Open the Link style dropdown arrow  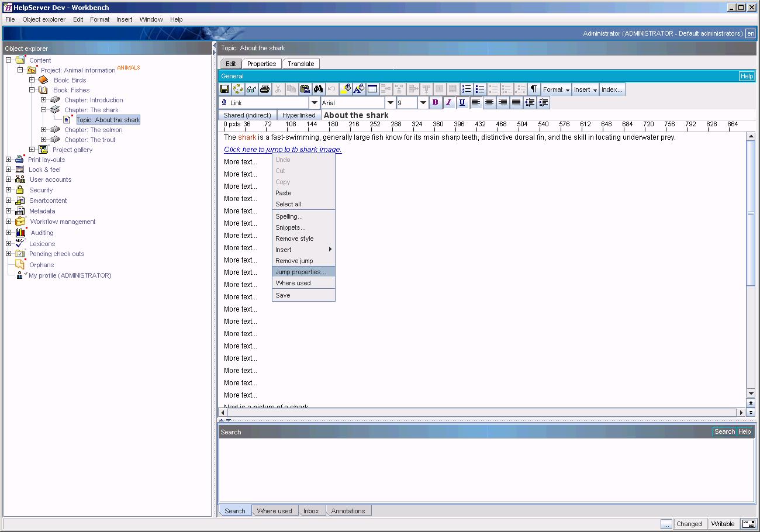[x=314, y=103]
